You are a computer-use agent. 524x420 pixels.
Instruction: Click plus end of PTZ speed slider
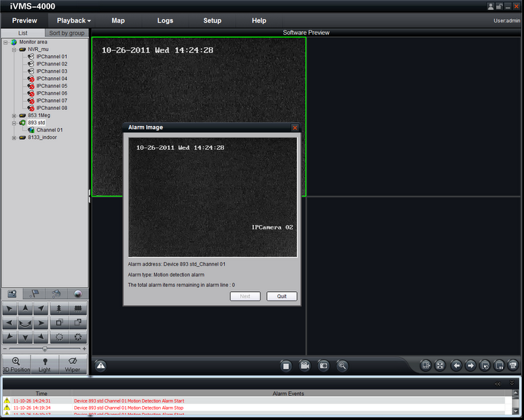(x=84, y=349)
